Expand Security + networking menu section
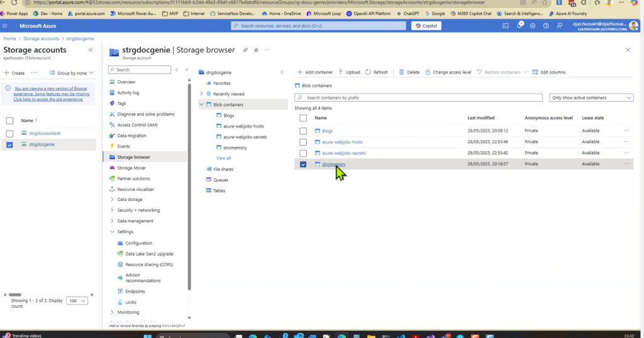644x338 pixels. coord(112,210)
